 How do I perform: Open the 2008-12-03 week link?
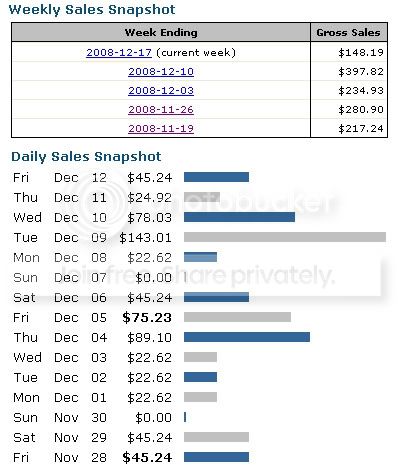pos(161,91)
